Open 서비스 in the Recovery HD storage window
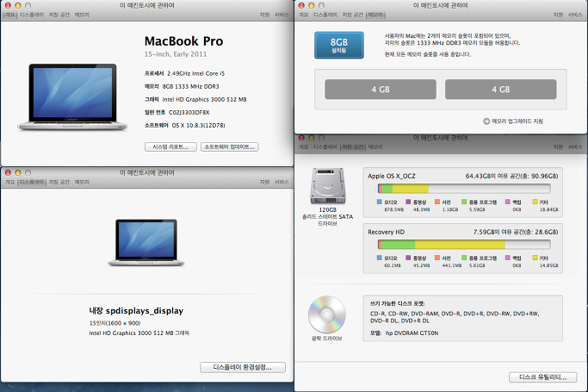Screen dimensions: 588x392 (x=575, y=147)
